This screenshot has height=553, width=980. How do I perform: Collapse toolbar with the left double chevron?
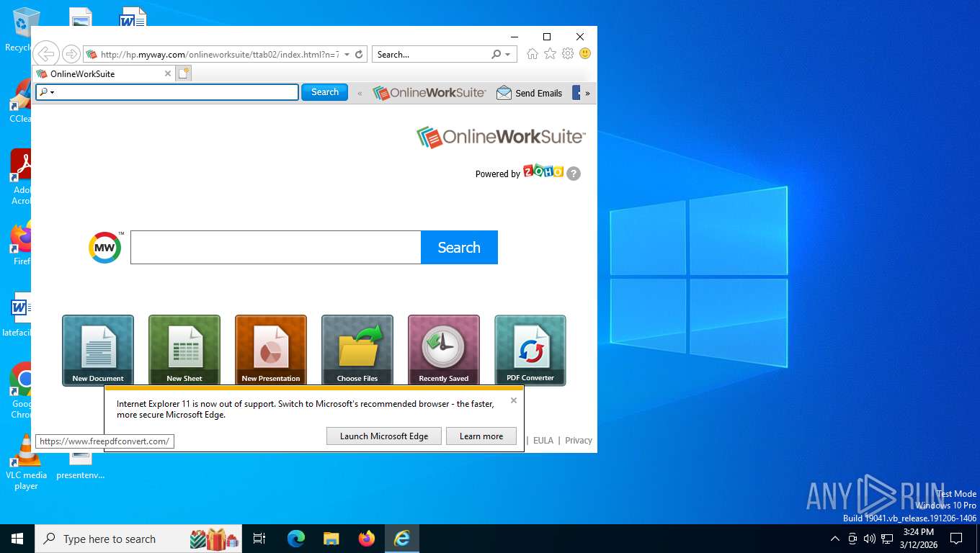[360, 93]
